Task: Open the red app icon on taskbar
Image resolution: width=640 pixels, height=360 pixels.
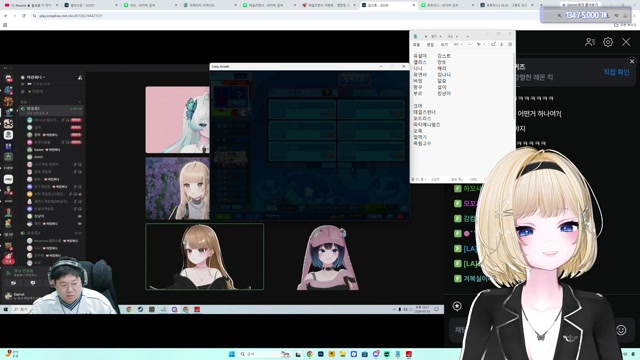Action: pyautogui.click(x=409, y=354)
